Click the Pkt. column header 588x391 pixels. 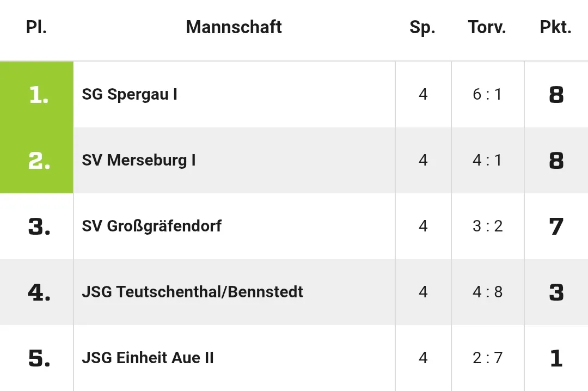click(x=555, y=27)
